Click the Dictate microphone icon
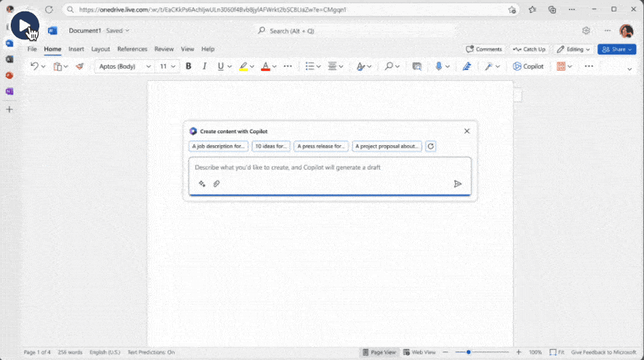 click(x=439, y=67)
